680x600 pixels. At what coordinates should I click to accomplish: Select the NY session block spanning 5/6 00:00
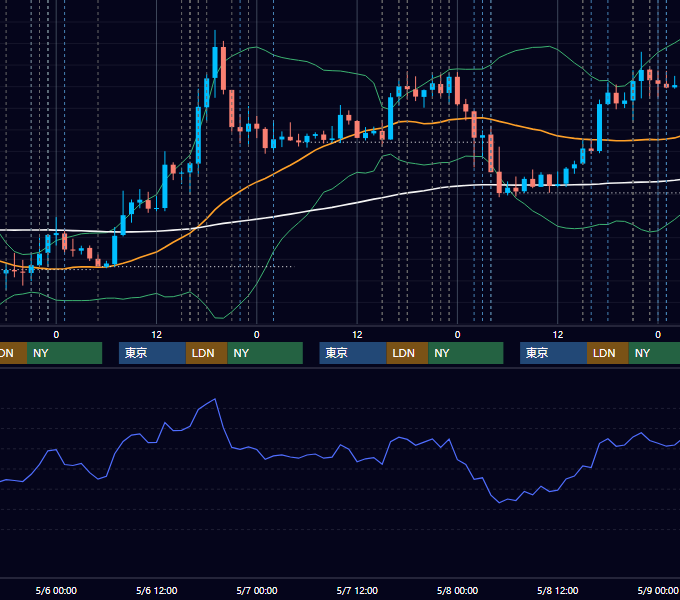pyautogui.click(x=64, y=353)
